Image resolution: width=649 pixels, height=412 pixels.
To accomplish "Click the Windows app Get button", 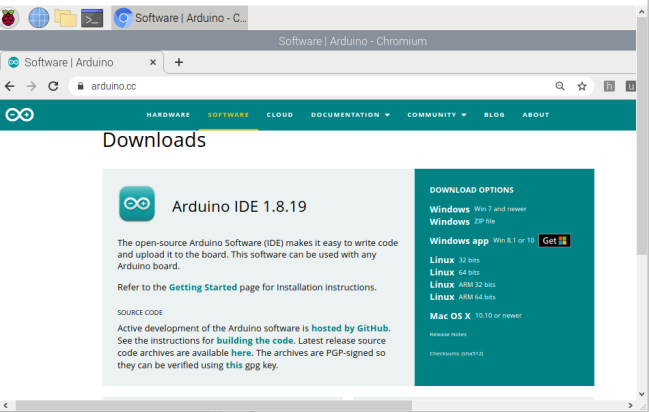I will coord(554,241).
